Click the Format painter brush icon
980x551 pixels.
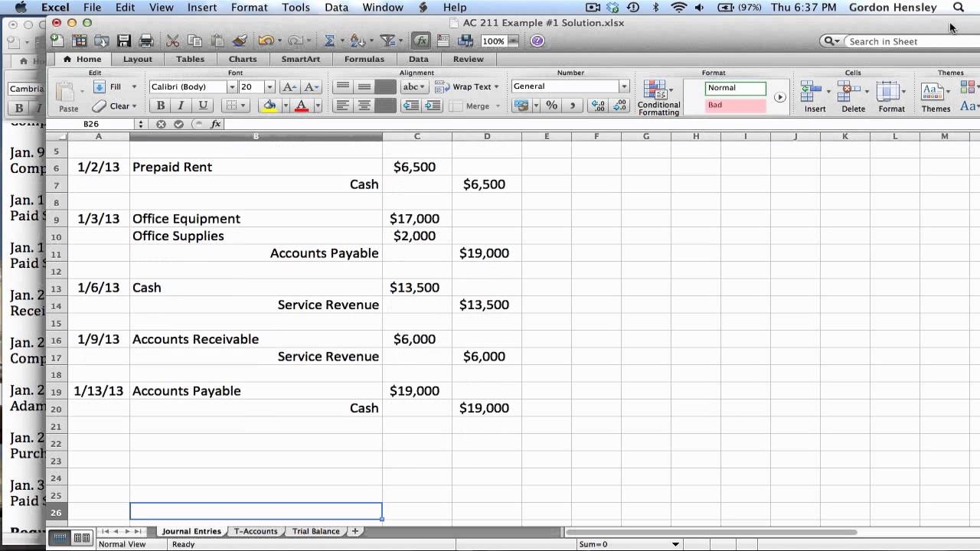click(240, 41)
